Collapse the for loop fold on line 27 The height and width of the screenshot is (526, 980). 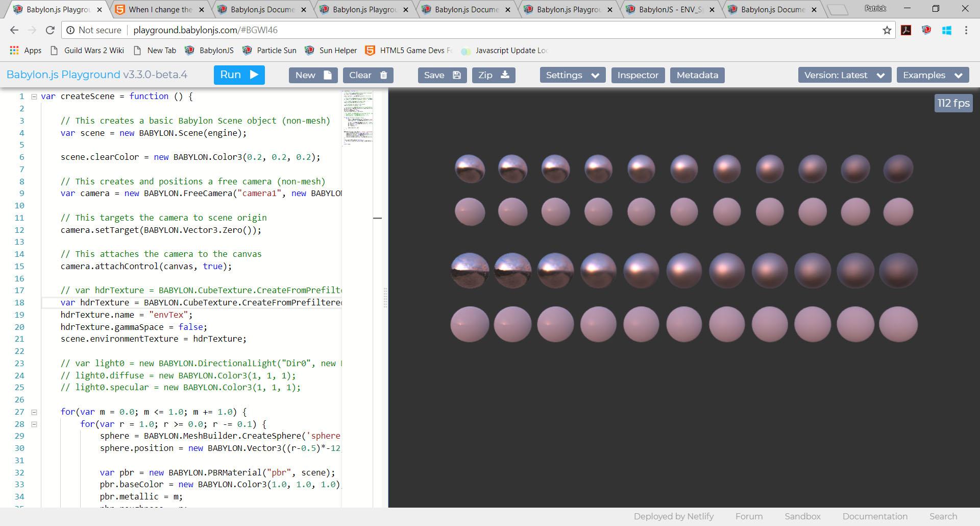[34, 412]
